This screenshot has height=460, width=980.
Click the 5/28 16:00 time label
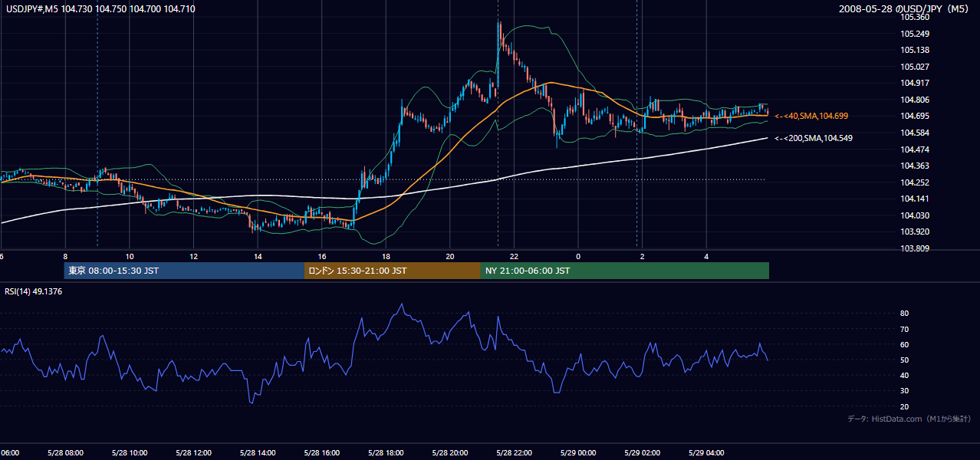pos(321,452)
